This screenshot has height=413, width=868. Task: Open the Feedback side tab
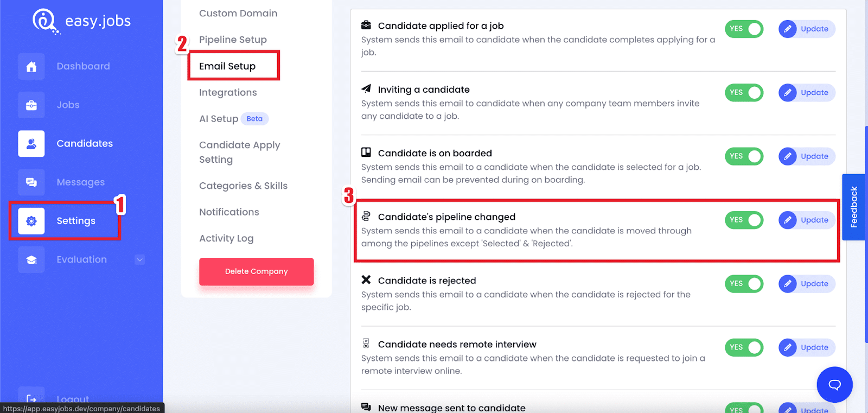[x=854, y=207]
